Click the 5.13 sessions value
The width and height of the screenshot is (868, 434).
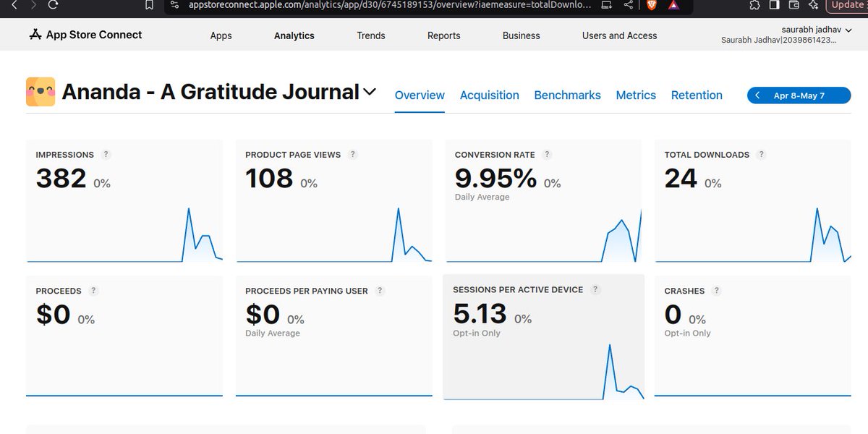click(480, 314)
